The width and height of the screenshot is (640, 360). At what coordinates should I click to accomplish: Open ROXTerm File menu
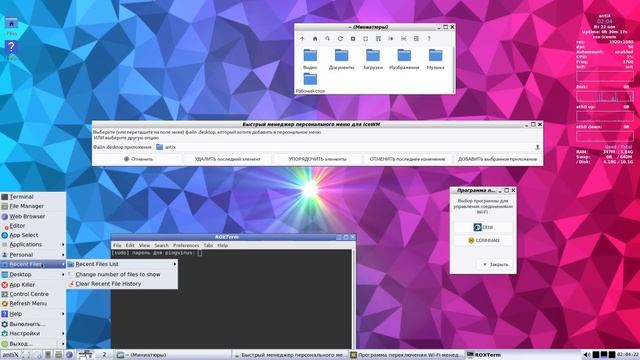pos(117,245)
